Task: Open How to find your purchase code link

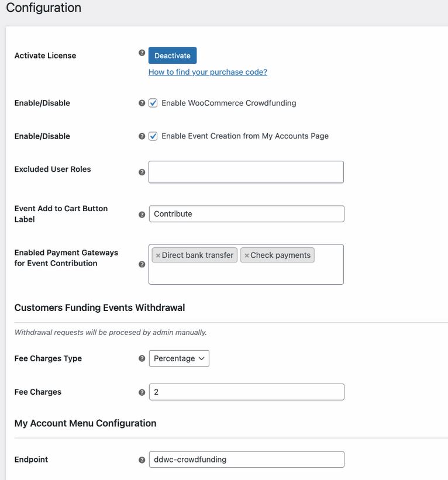Action: pos(208,72)
